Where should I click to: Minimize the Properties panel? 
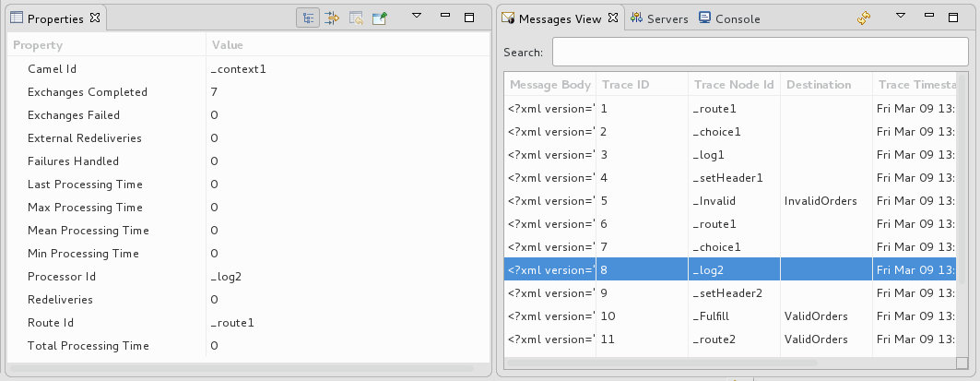(x=444, y=17)
